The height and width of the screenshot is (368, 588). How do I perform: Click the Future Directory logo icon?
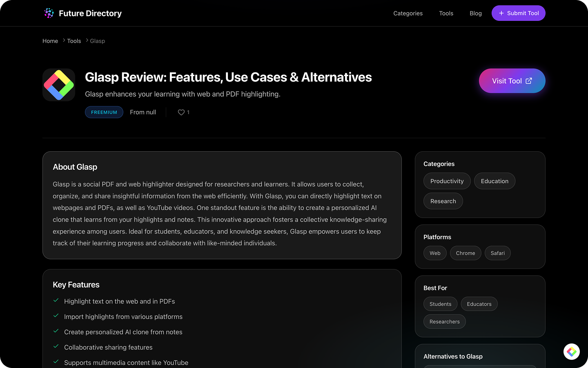49,13
